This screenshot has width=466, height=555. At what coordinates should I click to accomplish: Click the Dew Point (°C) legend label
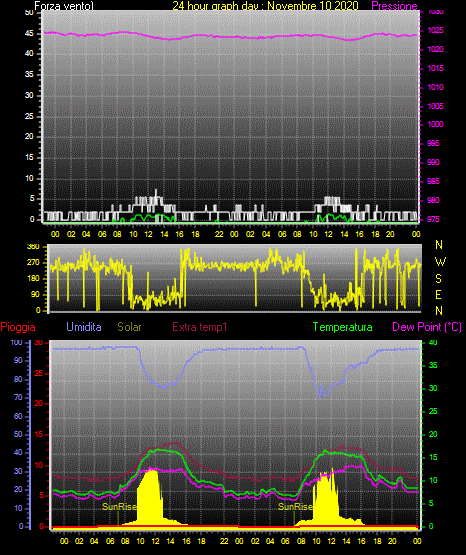click(x=427, y=327)
